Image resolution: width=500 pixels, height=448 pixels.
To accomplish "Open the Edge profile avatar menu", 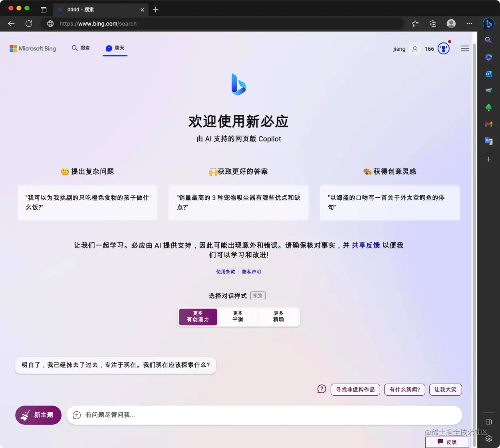I will tap(451, 24).
